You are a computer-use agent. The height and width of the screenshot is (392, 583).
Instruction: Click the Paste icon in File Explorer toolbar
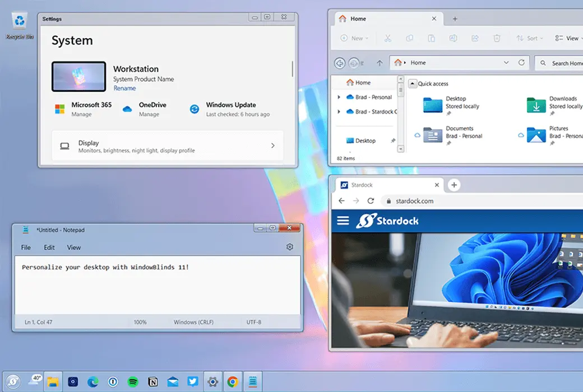click(x=431, y=38)
